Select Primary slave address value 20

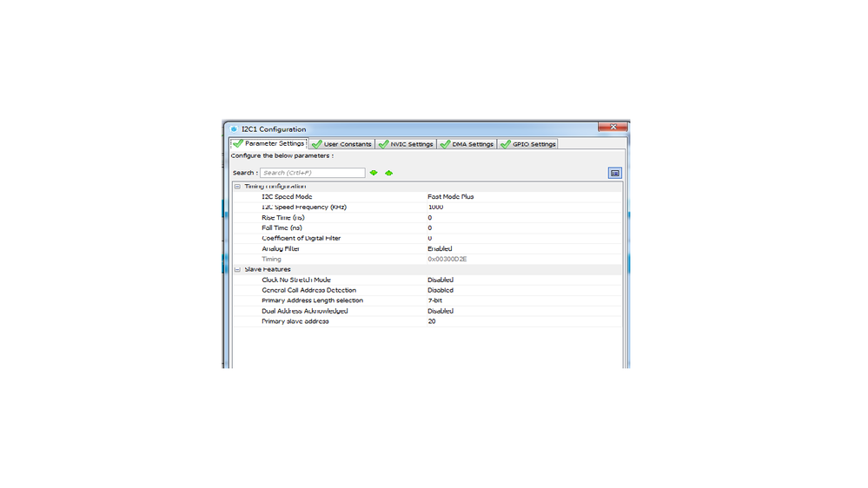pyautogui.click(x=431, y=321)
